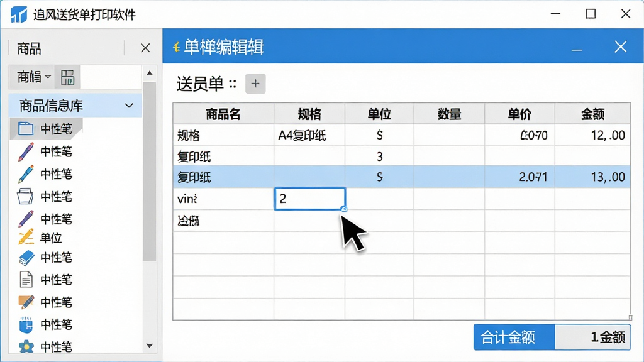Click the total field showing 1金额
The height and width of the screenshot is (362, 644).
(x=592, y=337)
